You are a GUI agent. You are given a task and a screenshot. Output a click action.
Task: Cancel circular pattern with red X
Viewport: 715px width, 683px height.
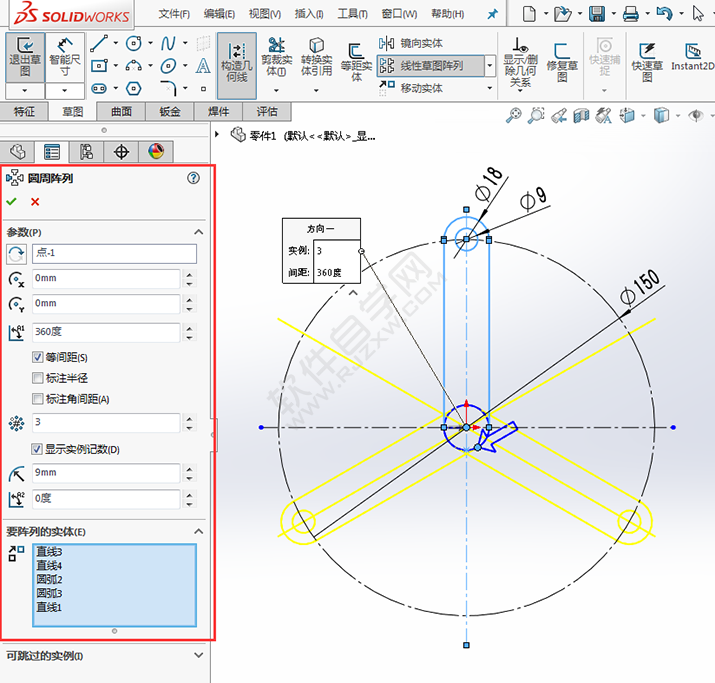[35, 201]
